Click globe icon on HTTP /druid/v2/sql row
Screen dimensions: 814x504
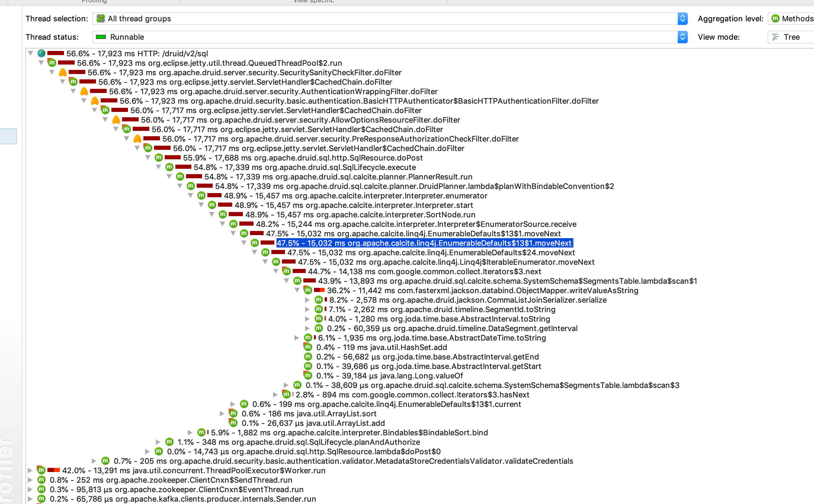point(41,53)
